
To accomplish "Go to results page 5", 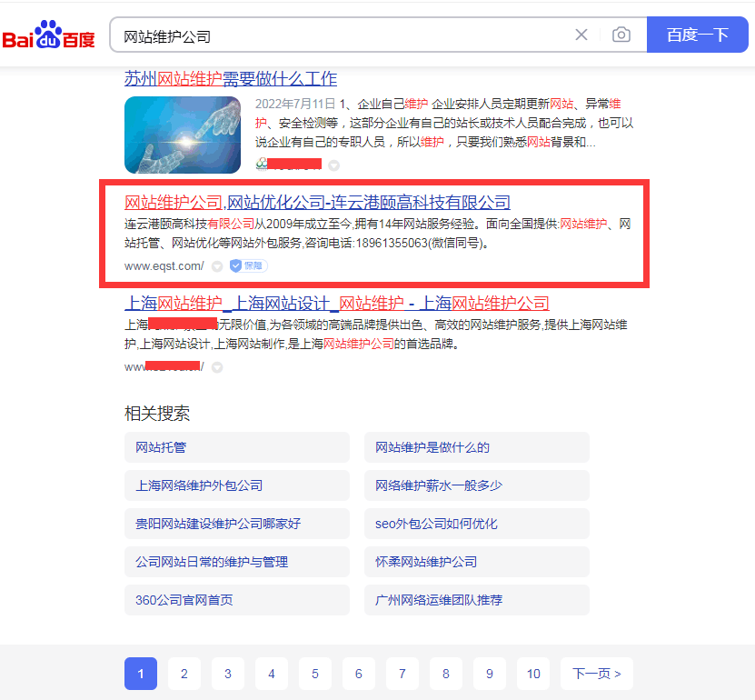I will click(x=315, y=674).
